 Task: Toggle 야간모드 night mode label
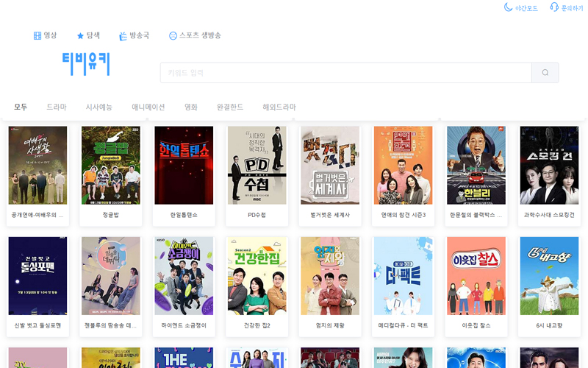point(526,8)
